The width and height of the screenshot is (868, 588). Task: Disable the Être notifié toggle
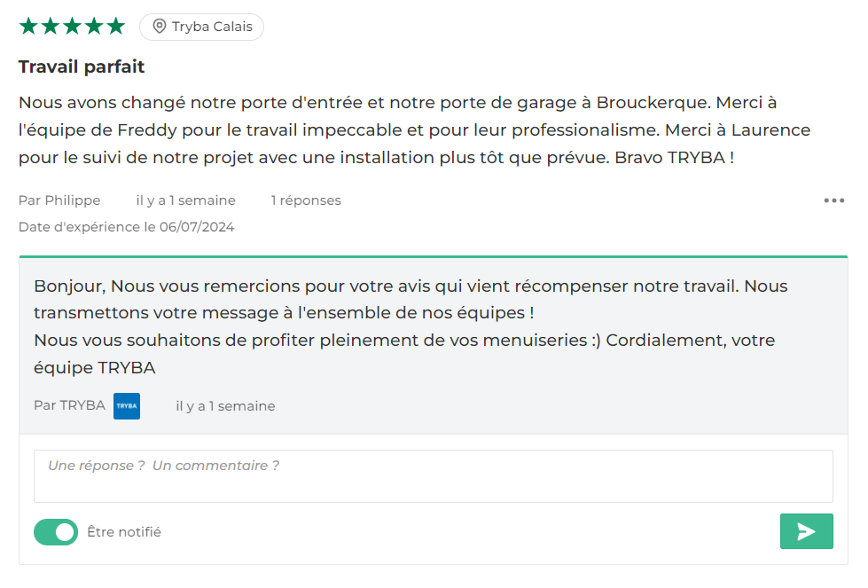pyautogui.click(x=56, y=532)
